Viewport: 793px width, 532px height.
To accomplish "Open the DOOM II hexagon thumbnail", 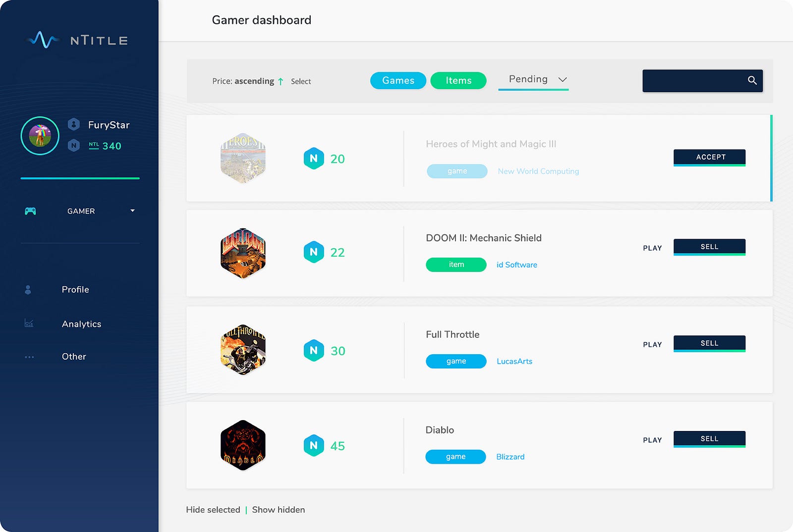I will point(243,253).
